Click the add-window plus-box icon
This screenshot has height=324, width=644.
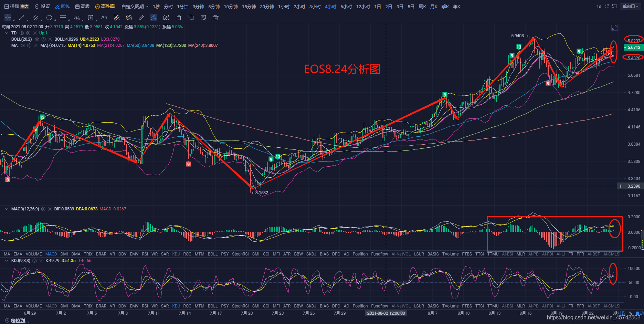[614, 7]
